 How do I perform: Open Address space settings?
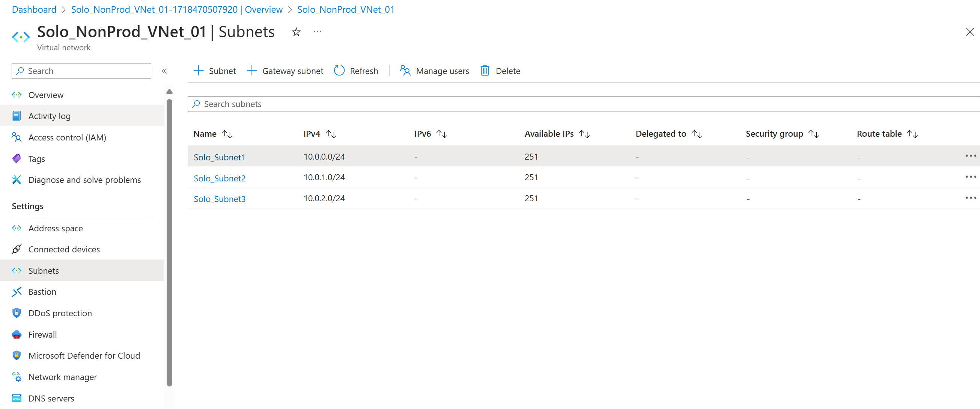(x=82, y=228)
